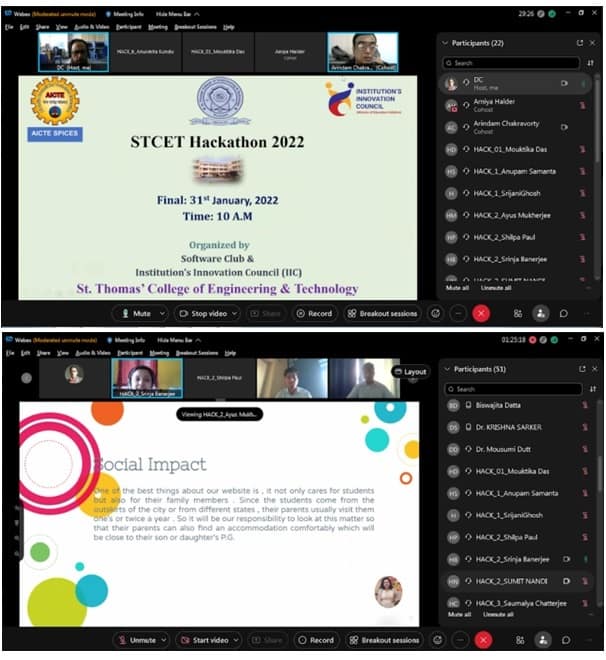Open the Audio & Video menu in the STCET Hackathon window
Viewport: 606px width, 660px height.
[92, 27]
